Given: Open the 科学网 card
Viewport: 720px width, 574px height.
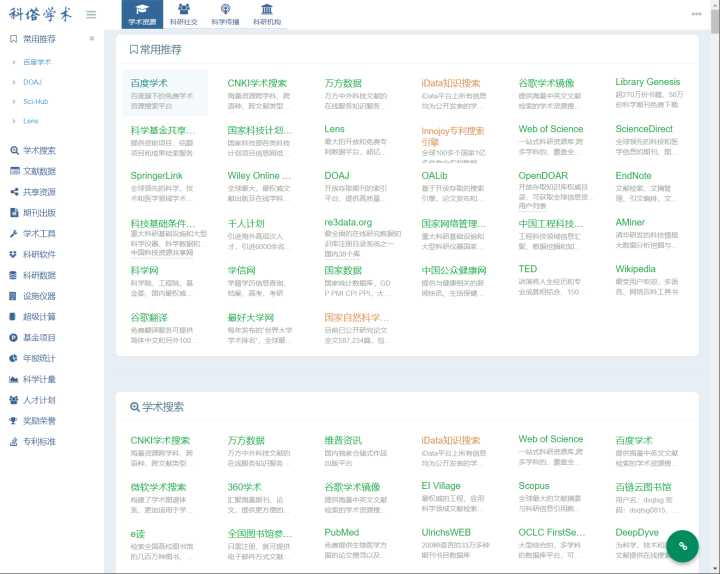Looking at the screenshot, I should pyautogui.click(x=165, y=281).
